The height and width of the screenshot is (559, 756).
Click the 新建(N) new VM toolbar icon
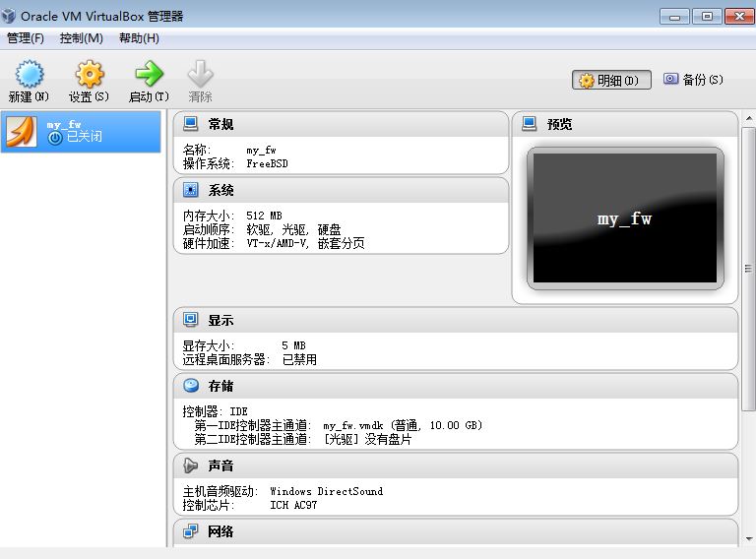[x=29, y=75]
